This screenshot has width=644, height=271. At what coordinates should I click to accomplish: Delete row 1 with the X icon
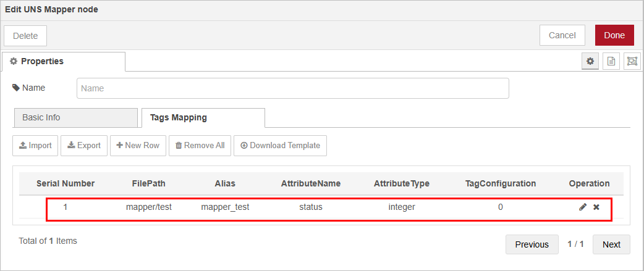(596, 207)
